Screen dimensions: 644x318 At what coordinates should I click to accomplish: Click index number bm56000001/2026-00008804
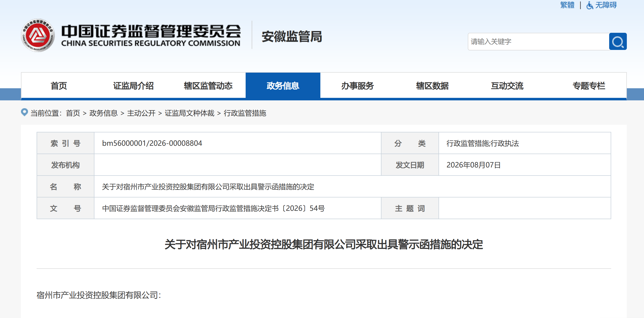(152, 143)
